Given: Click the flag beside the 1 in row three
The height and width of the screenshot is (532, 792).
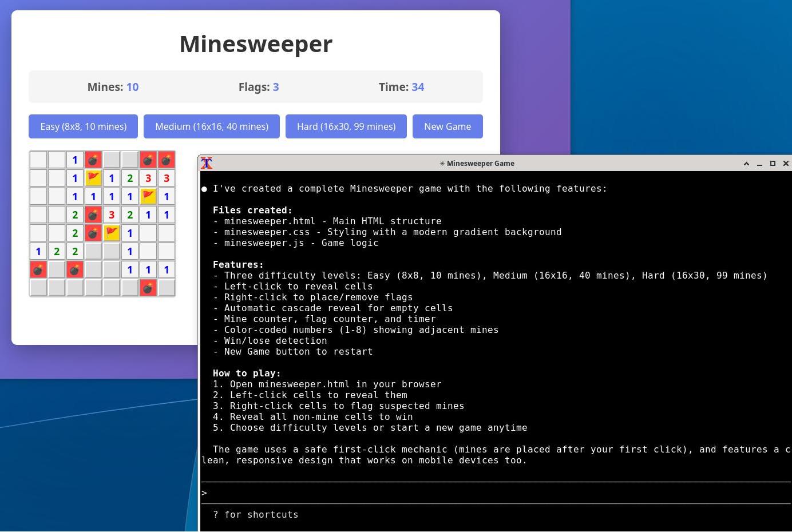Looking at the screenshot, I should pos(148,196).
